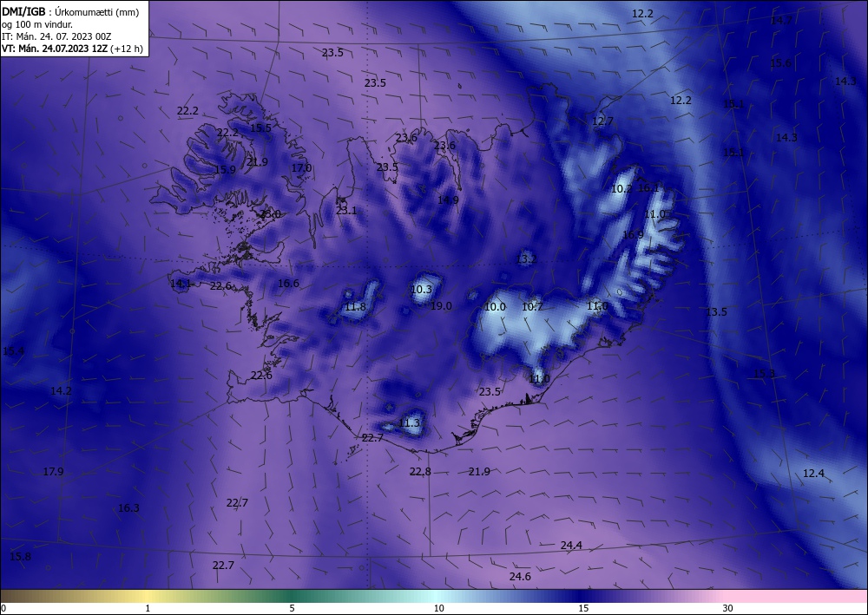Select the "30" tick label on the legend
Image resolution: width=868 pixels, height=615 pixels.
pyautogui.click(x=728, y=608)
